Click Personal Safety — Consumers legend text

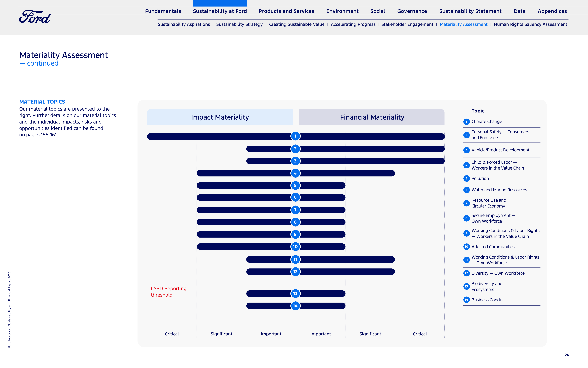click(500, 135)
